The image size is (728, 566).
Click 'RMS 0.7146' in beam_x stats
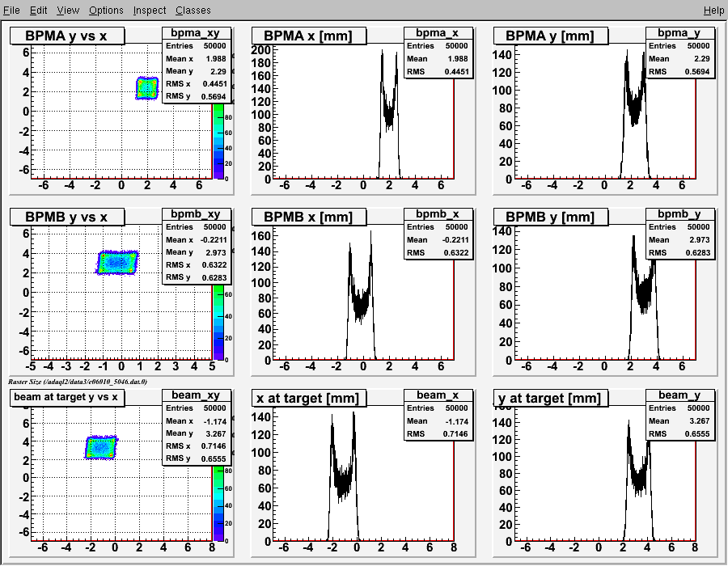pyautogui.click(x=438, y=433)
